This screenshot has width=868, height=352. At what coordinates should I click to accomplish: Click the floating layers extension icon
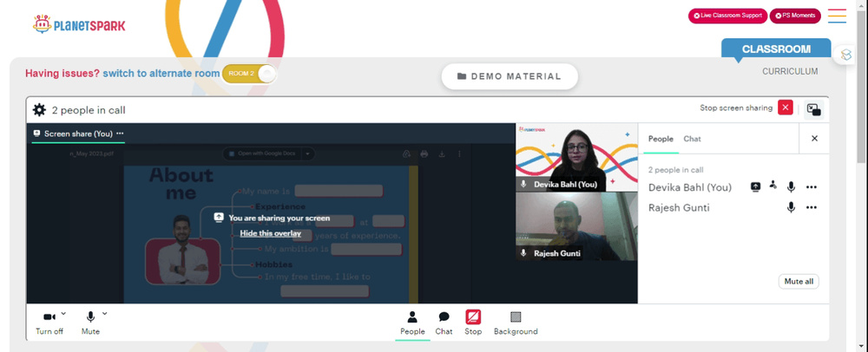click(845, 55)
